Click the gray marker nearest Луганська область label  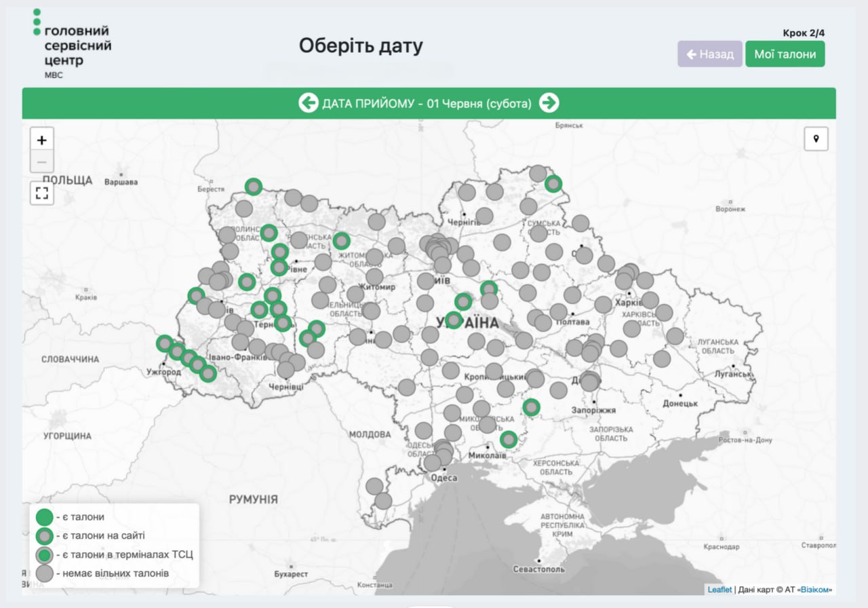tap(675, 336)
